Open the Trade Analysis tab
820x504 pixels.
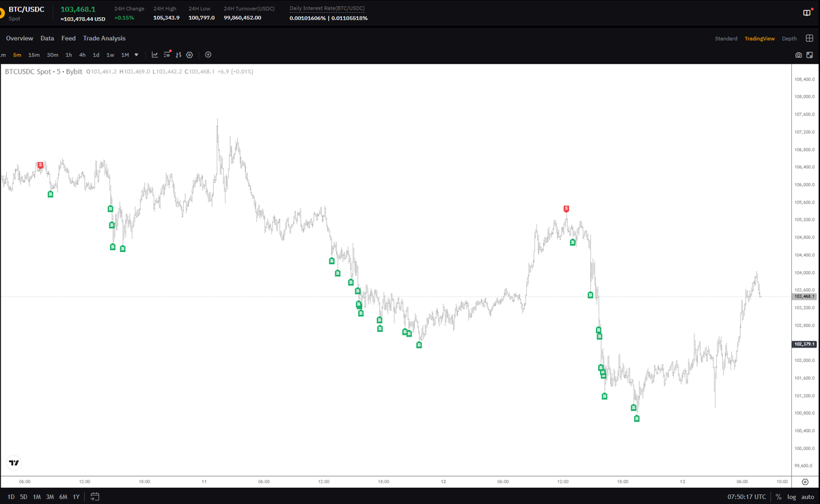click(104, 38)
